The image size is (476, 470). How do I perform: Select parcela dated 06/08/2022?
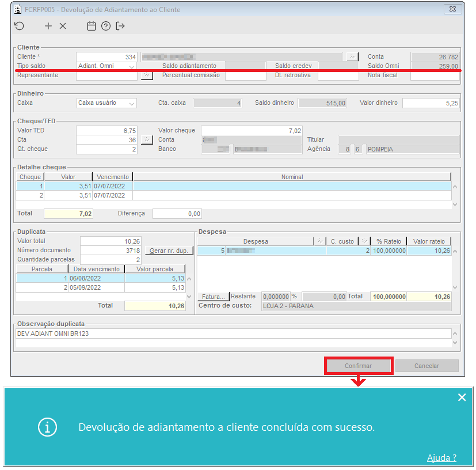coord(101,278)
